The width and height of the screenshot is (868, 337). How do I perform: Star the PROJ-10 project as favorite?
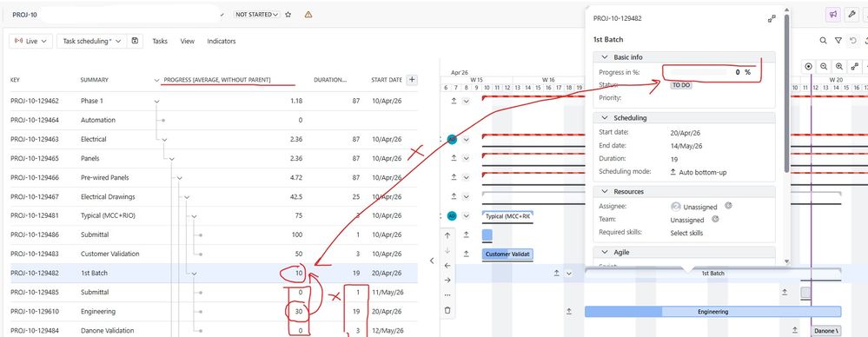tap(288, 15)
